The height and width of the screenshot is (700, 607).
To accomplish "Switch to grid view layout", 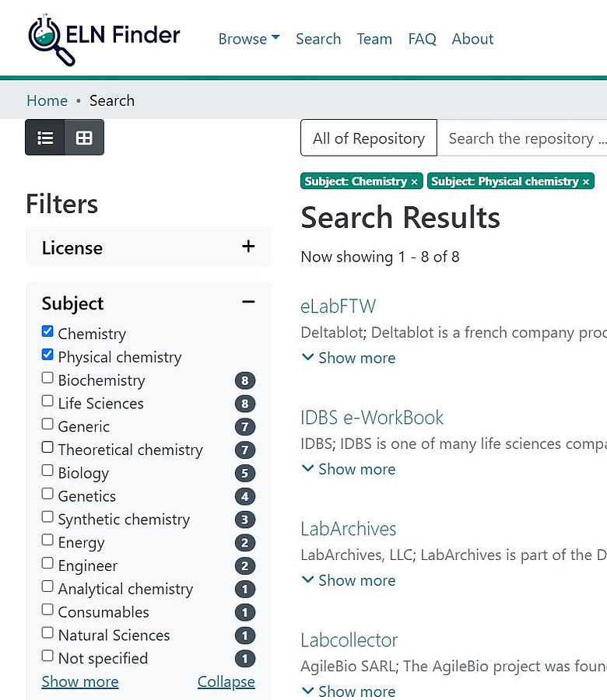I will click(x=84, y=138).
